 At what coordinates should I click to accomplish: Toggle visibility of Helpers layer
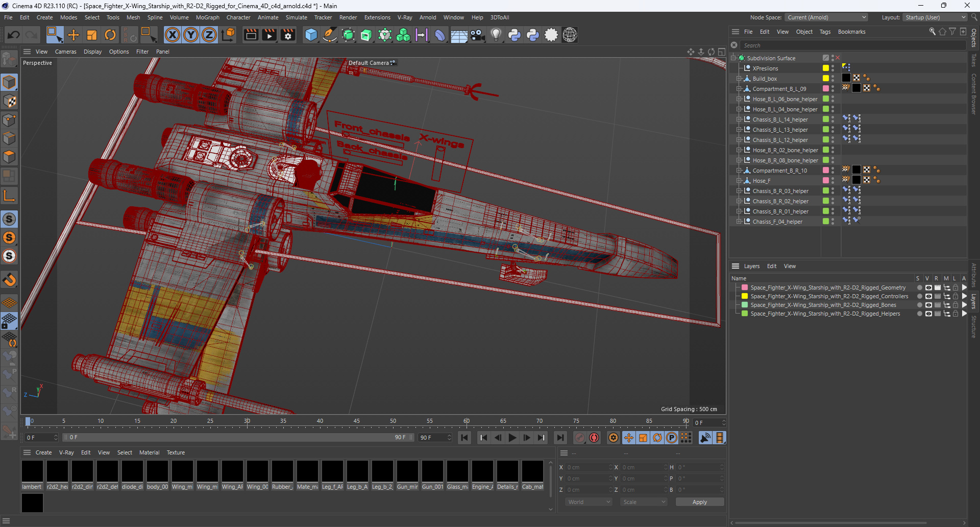(x=928, y=314)
